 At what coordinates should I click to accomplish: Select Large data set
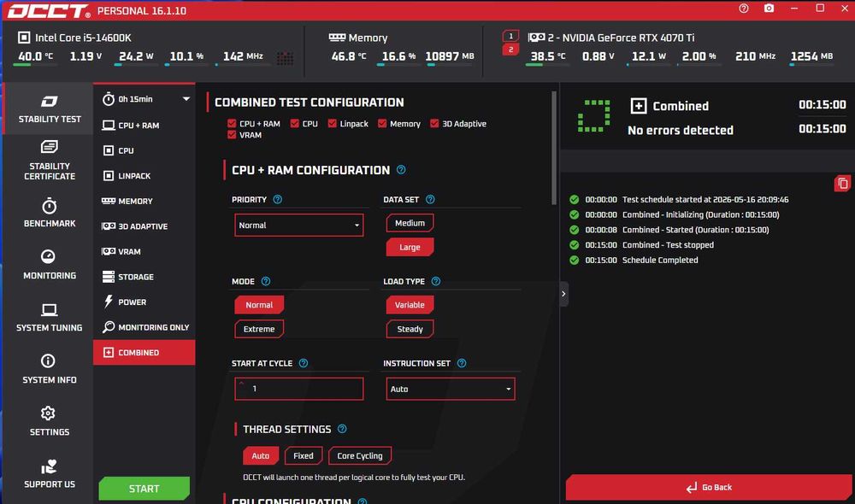(410, 247)
